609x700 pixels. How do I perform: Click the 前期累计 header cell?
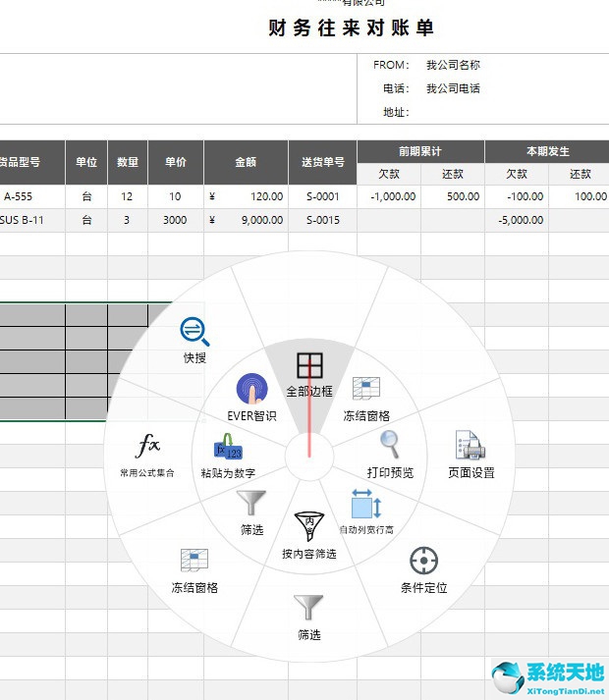click(x=420, y=151)
